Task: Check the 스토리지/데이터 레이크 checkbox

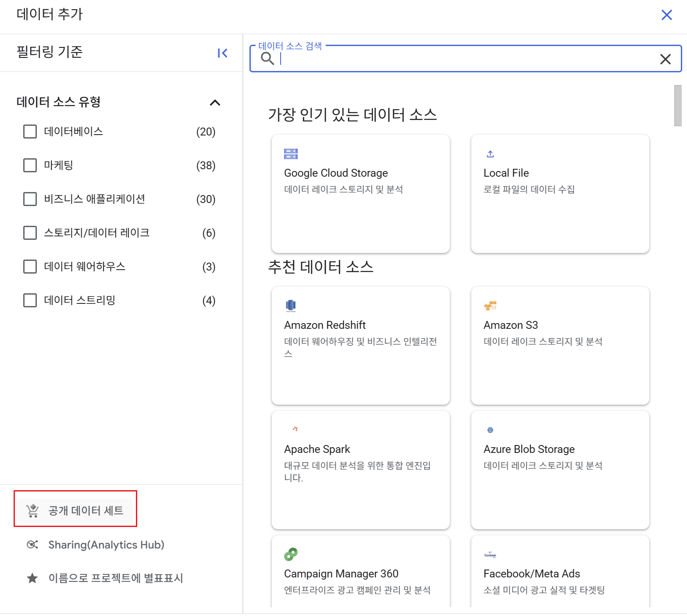Action: [x=30, y=233]
